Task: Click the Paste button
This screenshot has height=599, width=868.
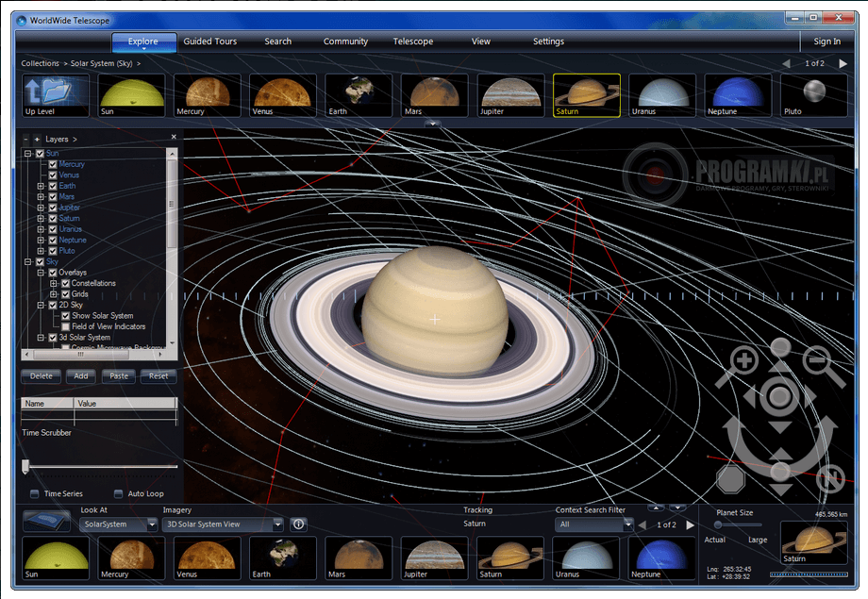Action: (x=119, y=376)
